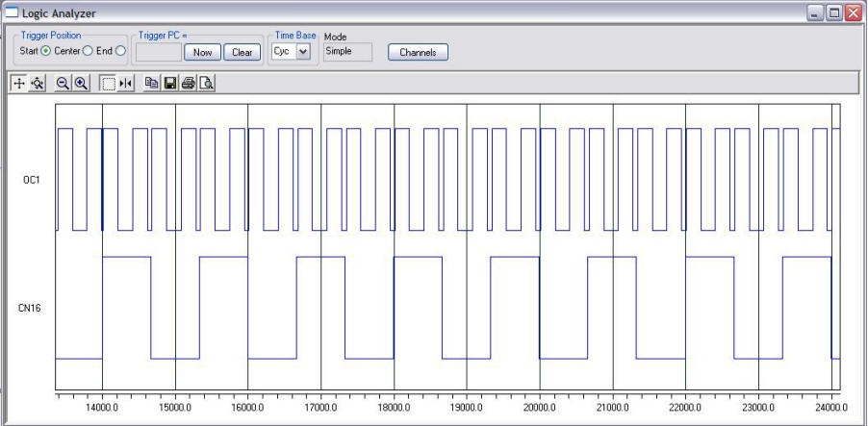This screenshot has width=868, height=426.
Task: Select End trigger position radio button
Action: pyautogui.click(x=120, y=51)
